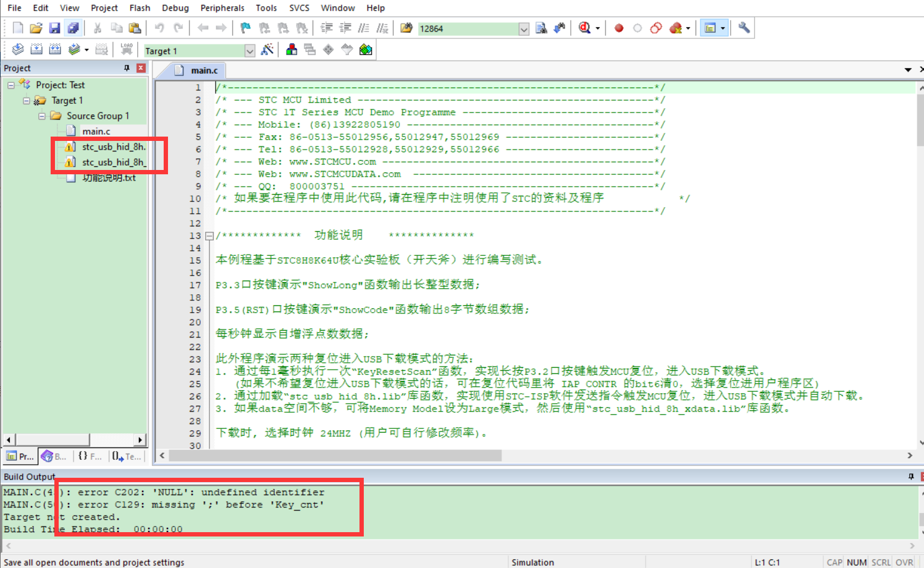Open the Debug menu
The image size is (924, 568).
coord(175,8)
